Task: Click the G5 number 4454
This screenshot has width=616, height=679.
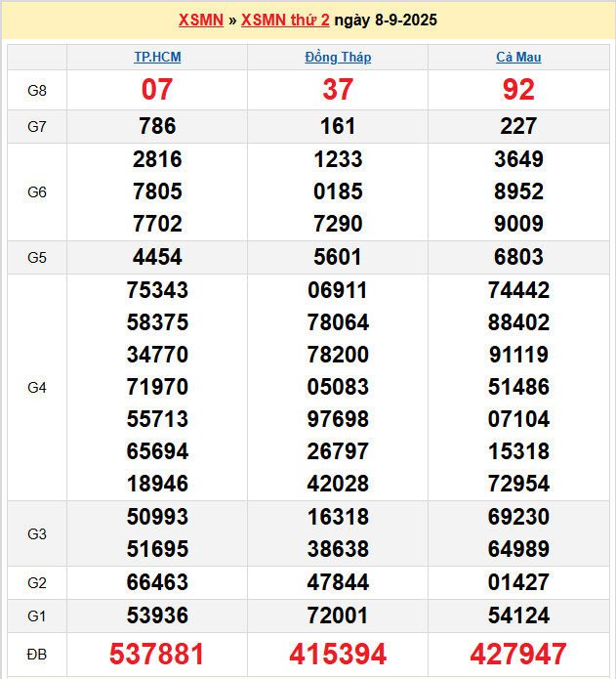Action: [x=157, y=257]
